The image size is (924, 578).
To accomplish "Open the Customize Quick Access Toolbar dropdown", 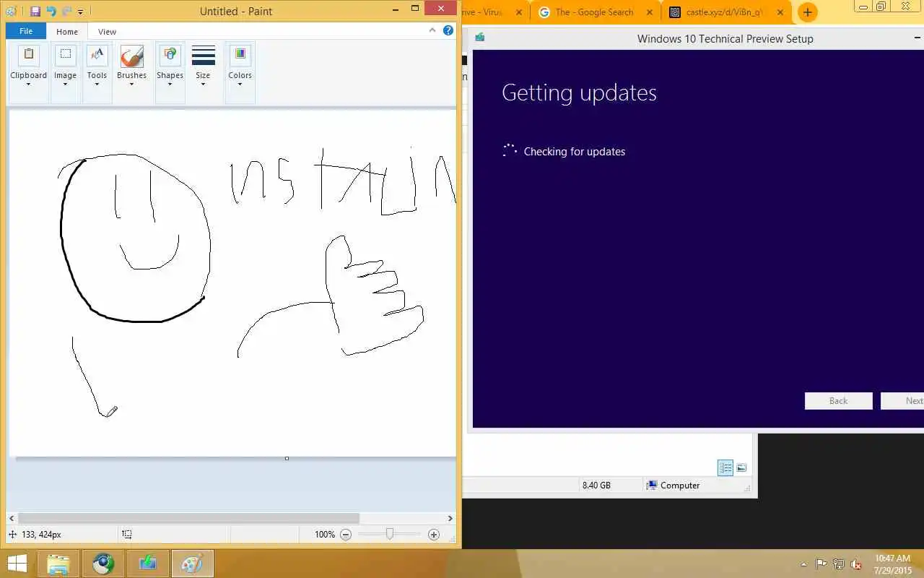I will point(80,12).
